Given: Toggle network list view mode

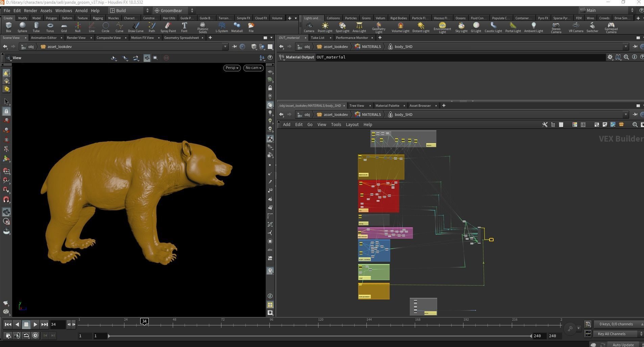Looking at the screenshot, I should tap(561, 125).
